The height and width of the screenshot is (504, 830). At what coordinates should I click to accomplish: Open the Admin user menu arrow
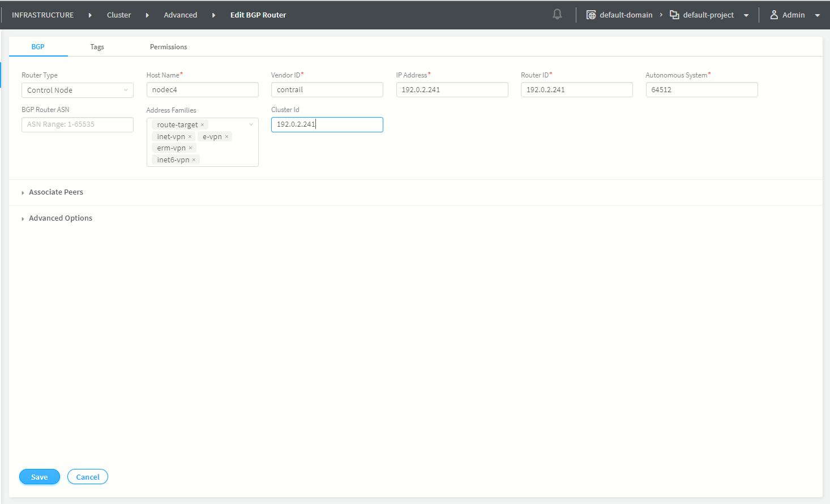point(817,15)
